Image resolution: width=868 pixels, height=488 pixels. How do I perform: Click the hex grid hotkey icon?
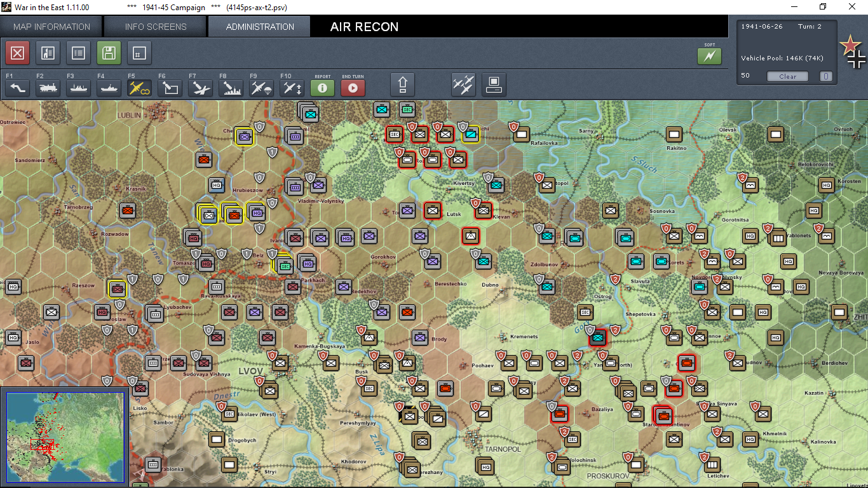click(139, 53)
